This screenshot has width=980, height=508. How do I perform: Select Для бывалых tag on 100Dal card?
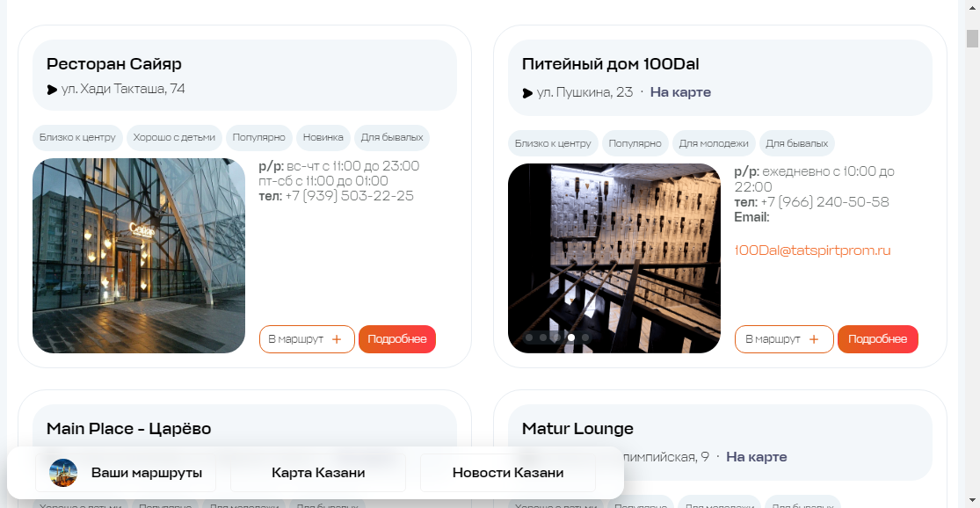point(797,144)
